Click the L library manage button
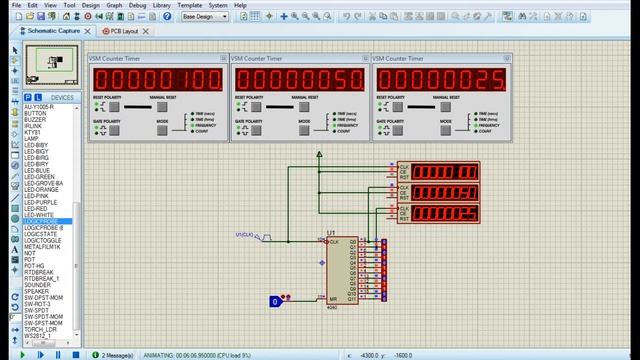 [x=38, y=98]
